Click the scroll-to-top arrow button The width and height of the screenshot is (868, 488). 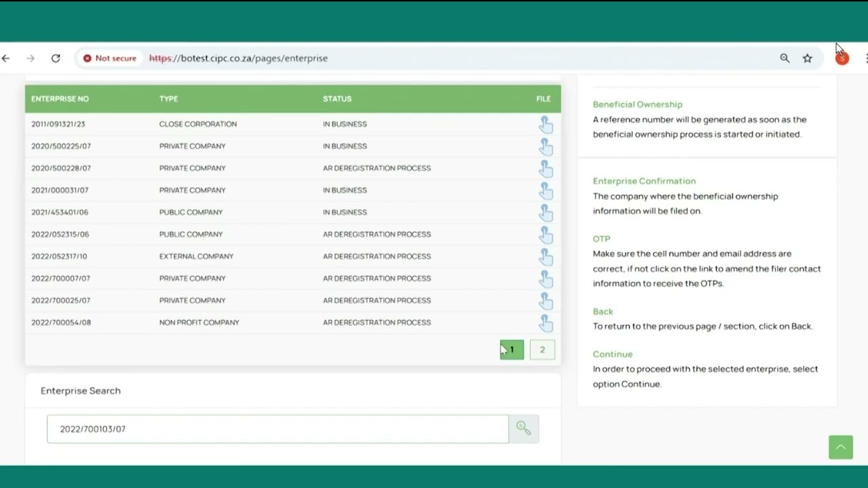[840, 447]
